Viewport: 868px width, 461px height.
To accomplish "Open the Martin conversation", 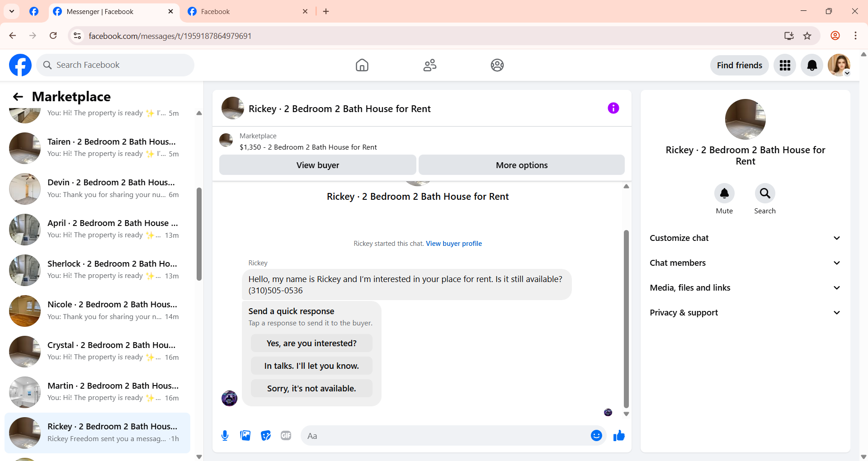I will [x=97, y=392].
